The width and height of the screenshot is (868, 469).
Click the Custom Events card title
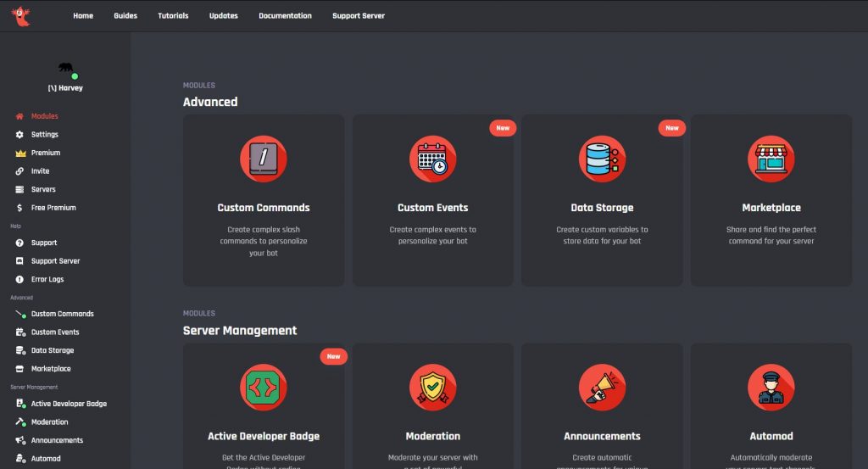(433, 208)
